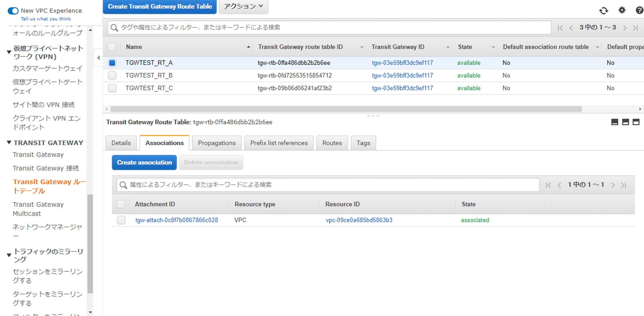Switch to the Routes tab
The height and width of the screenshot is (316, 644).
[x=332, y=143]
